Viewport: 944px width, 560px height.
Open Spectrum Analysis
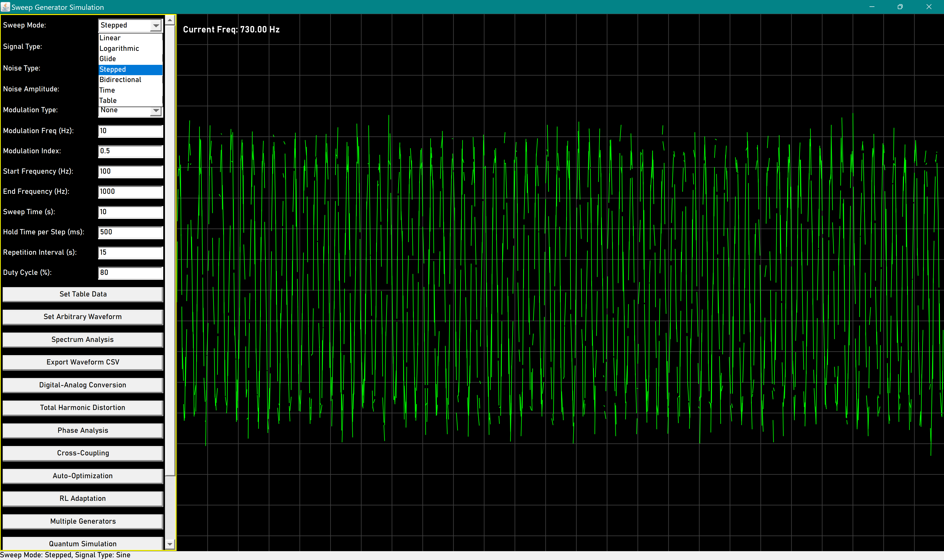[x=83, y=339]
